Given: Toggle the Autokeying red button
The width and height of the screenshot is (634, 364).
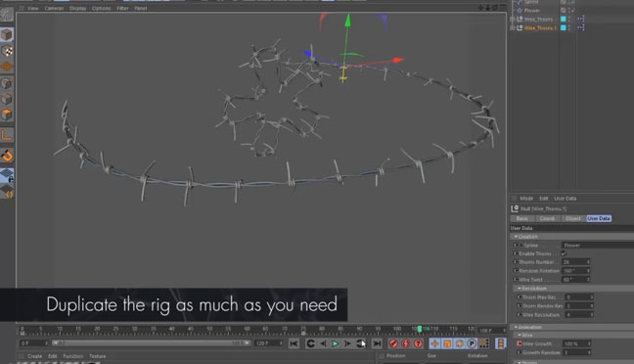Looking at the screenshot, I should click(406, 343).
